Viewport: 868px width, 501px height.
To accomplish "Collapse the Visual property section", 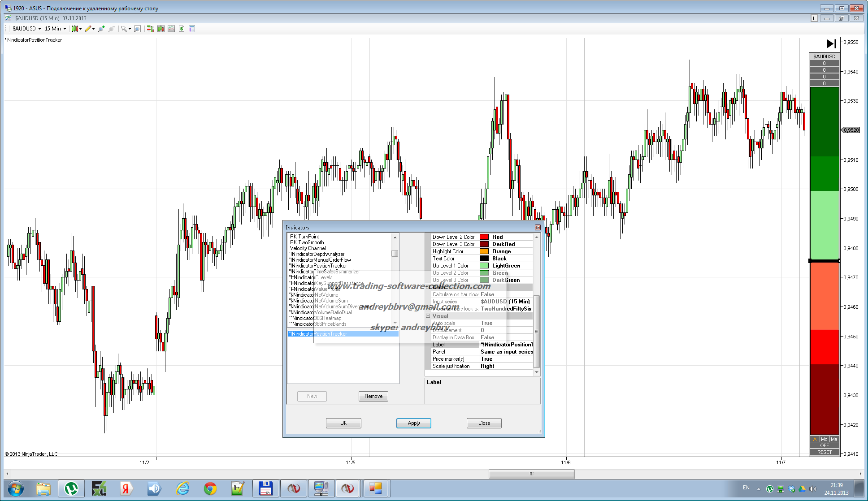I will point(428,316).
